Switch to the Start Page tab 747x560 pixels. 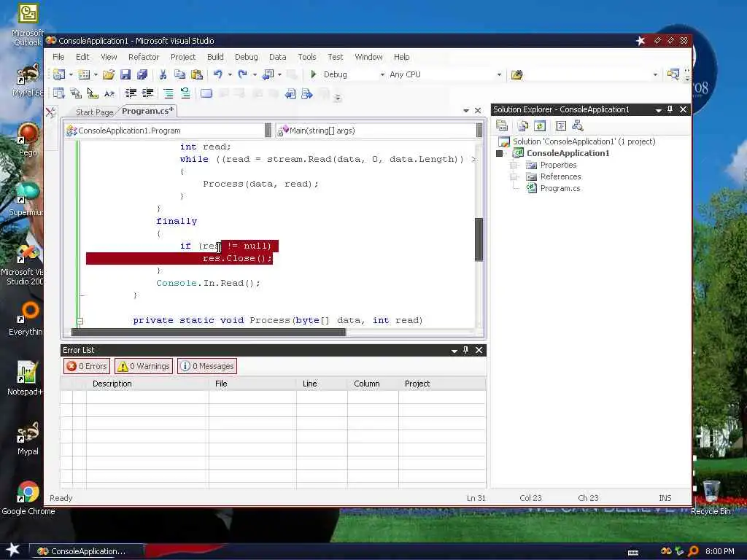(94, 112)
